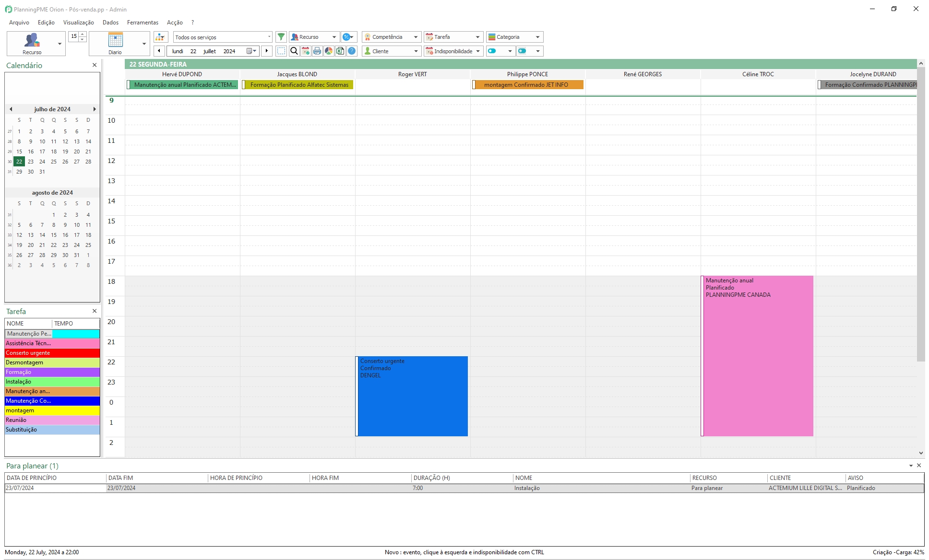Open the ? help menu
Screen dimensions: 929x560
click(x=192, y=23)
